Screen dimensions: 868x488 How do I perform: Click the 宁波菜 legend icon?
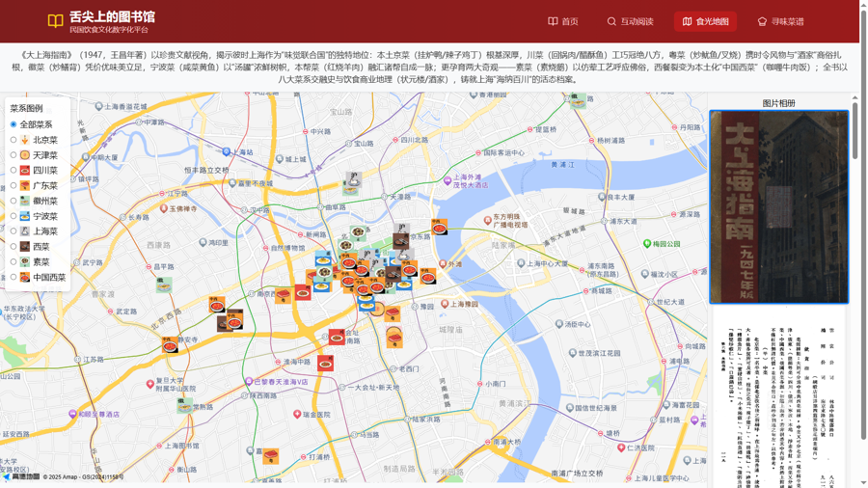click(x=25, y=216)
